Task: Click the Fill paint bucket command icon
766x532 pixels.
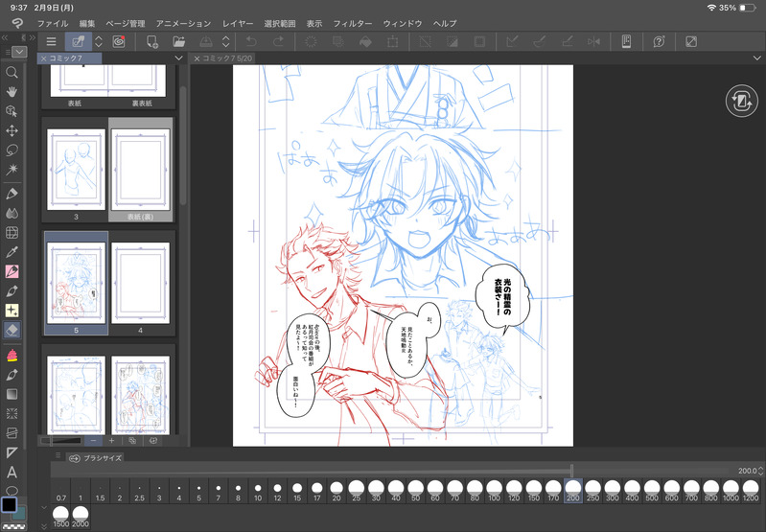Action: (365, 41)
